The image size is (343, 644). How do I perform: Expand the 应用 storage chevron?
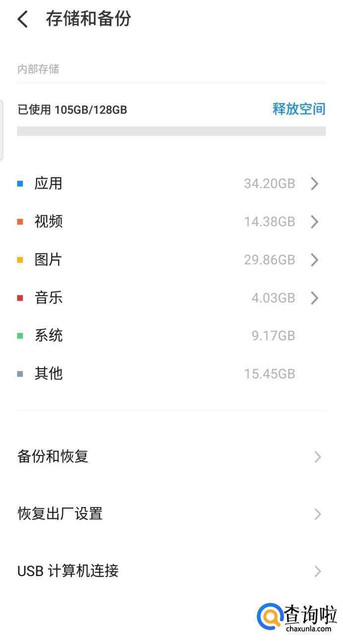(x=314, y=184)
